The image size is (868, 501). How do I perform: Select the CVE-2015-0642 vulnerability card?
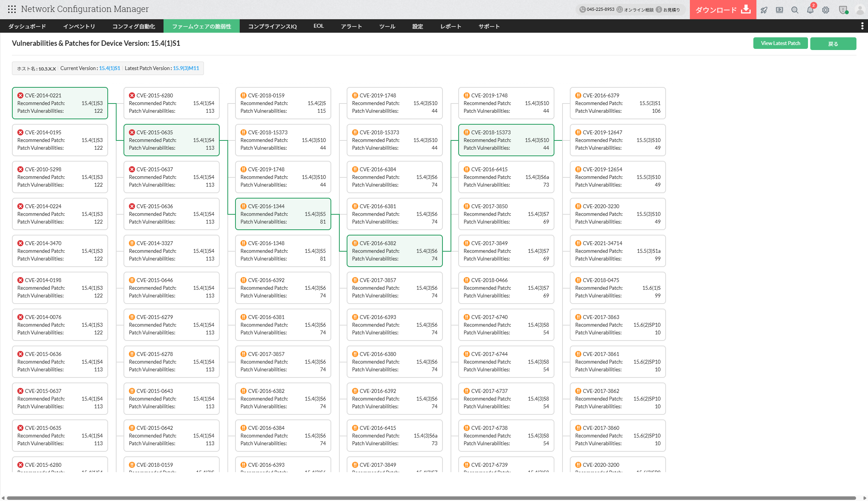(x=172, y=436)
